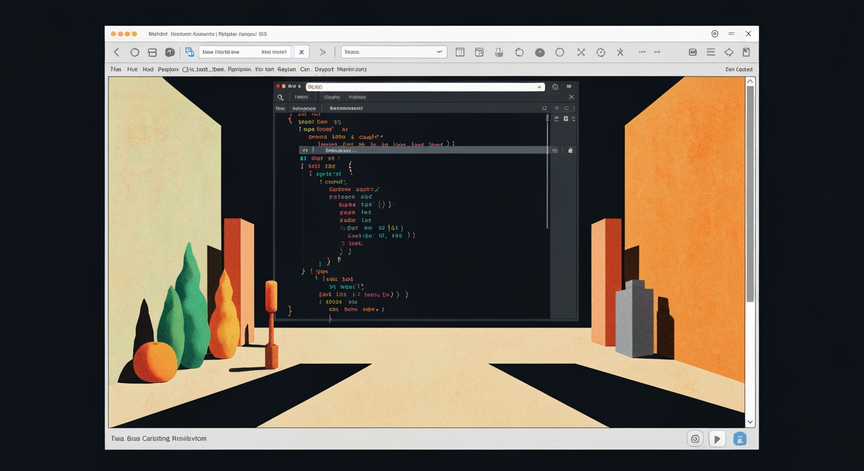
Task: Click the asterisk star toolbar icon
Action: [620, 52]
